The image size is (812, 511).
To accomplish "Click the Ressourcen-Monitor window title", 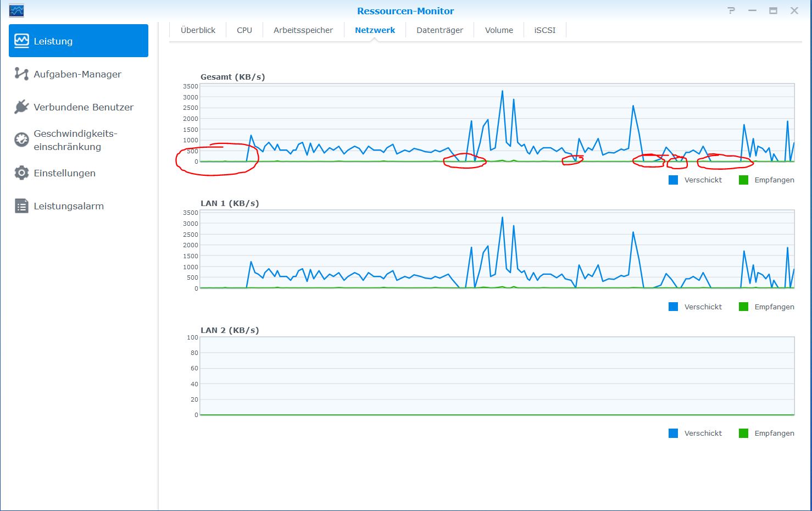I will (x=405, y=11).
